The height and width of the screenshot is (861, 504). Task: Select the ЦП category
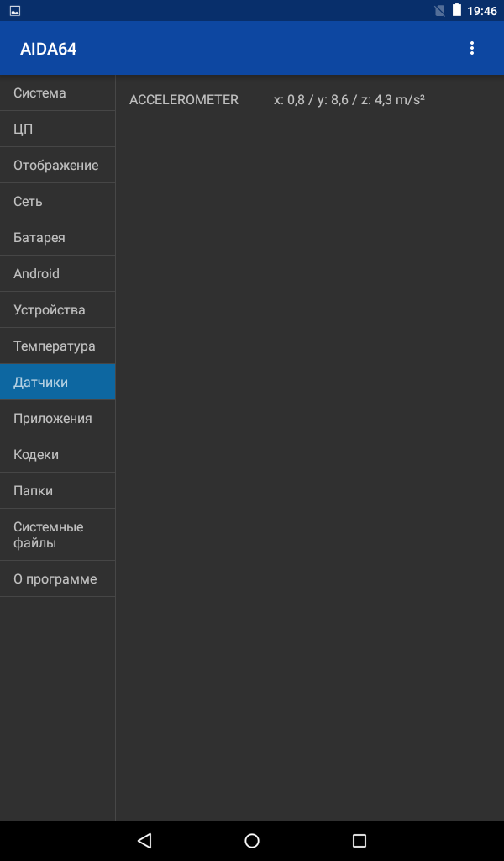pyautogui.click(x=58, y=129)
